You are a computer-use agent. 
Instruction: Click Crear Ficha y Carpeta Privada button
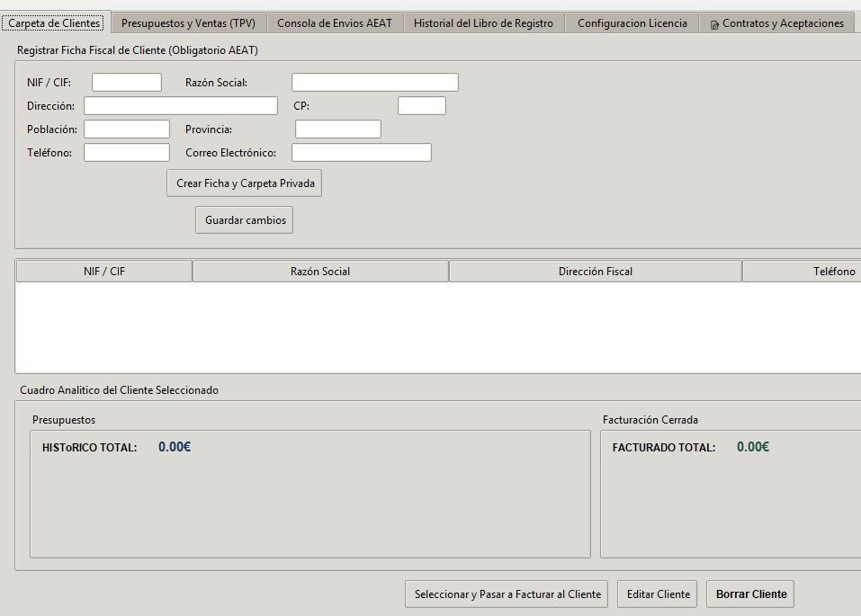[245, 183]
